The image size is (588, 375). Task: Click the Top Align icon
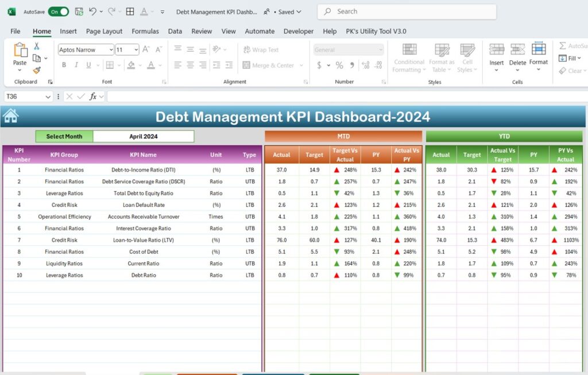click(x=178, y=49)
